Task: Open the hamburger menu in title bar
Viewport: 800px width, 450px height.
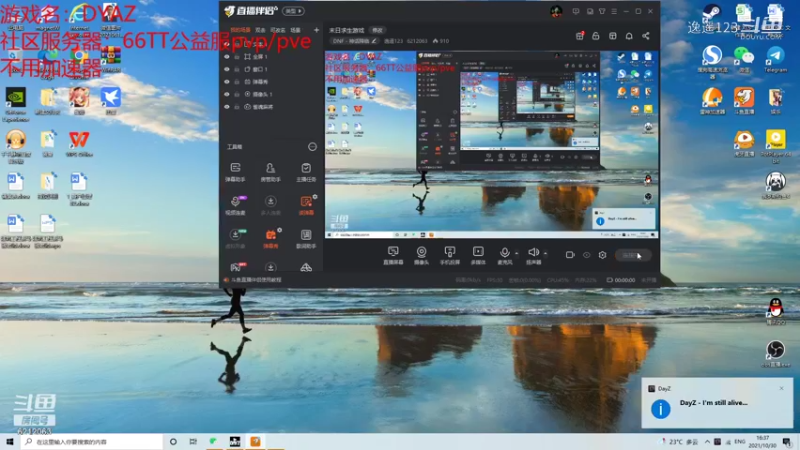Action: 614,11
